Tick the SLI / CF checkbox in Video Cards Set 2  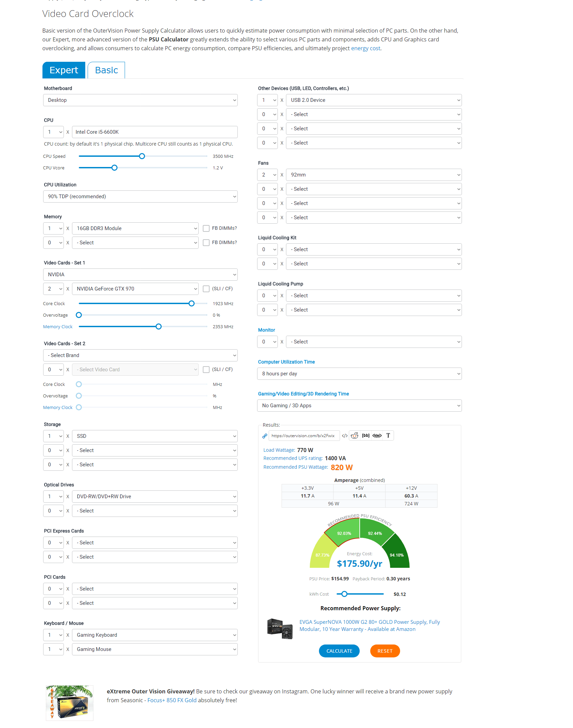pyautogui.click(x=206, y=370)
